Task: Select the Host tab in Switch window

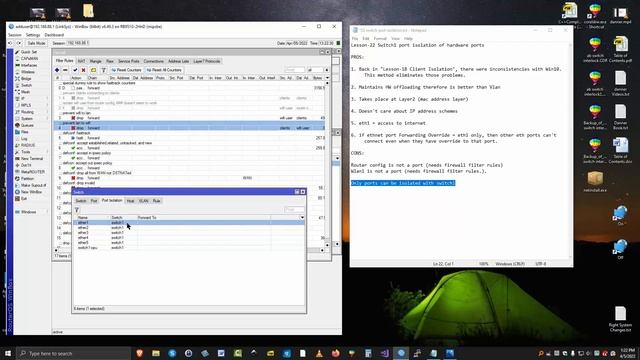Action: [x=130, y=201]
